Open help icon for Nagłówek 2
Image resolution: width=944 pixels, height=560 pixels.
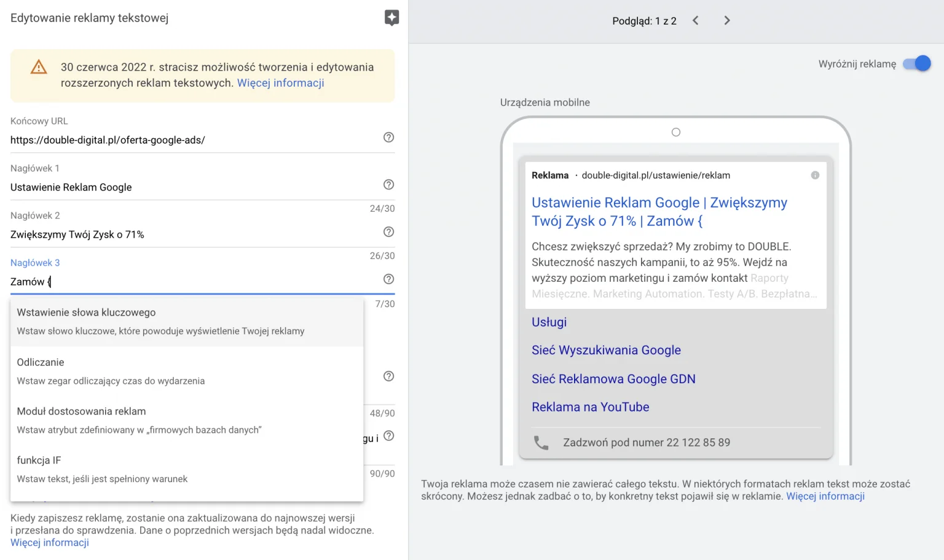(388, 232)
